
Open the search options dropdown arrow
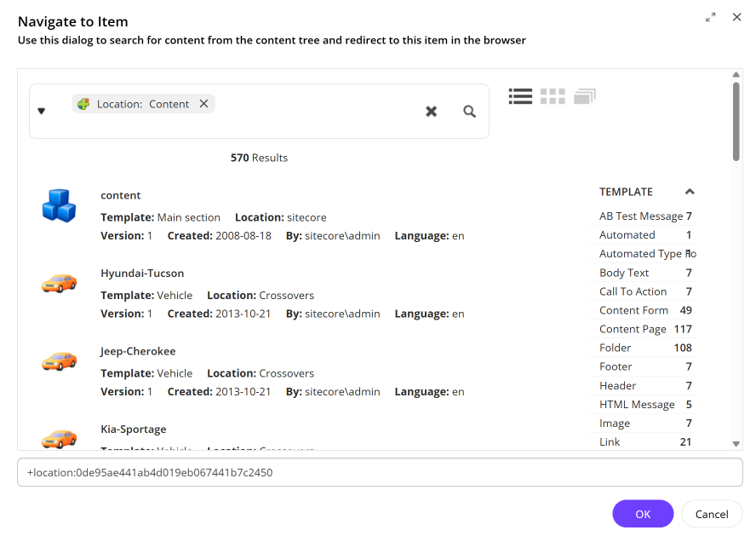tap(42, 112)
